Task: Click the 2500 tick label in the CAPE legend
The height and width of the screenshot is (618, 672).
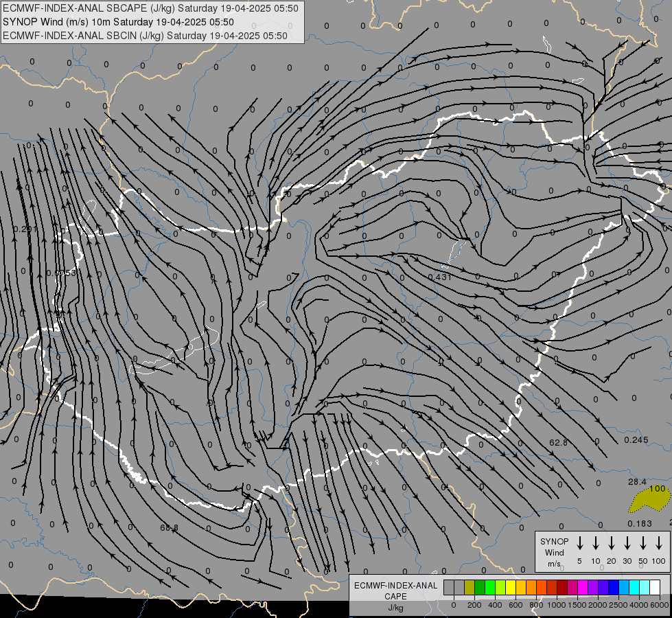Action: pyautogui.click(x=618, y=605)
